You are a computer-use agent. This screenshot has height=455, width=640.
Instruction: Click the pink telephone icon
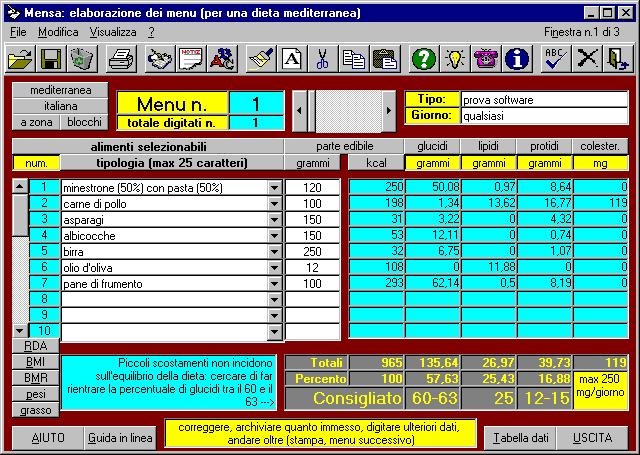click(x=486, y=60)
